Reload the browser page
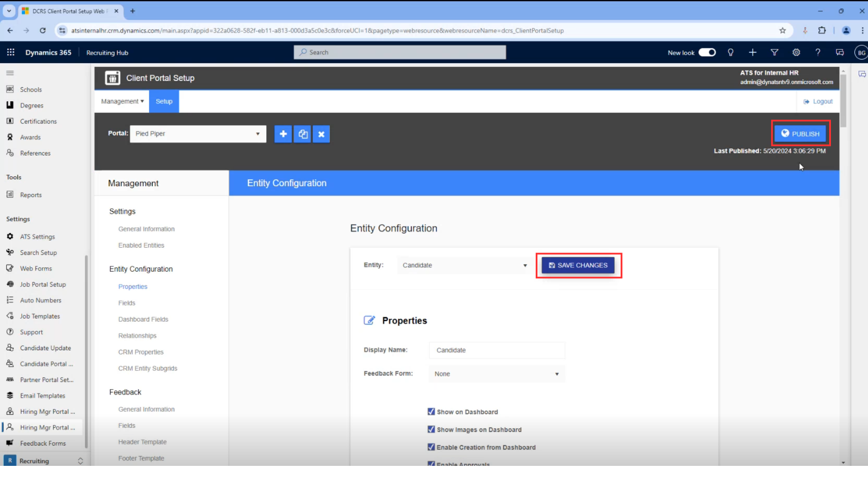Viewport: 868px width, 488px height. [x=42, y=30]
